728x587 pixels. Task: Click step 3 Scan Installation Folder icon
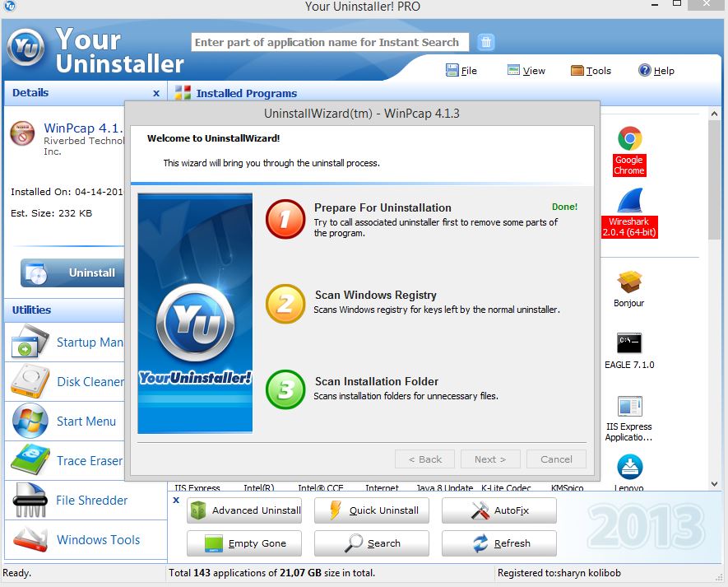[285, 389]
